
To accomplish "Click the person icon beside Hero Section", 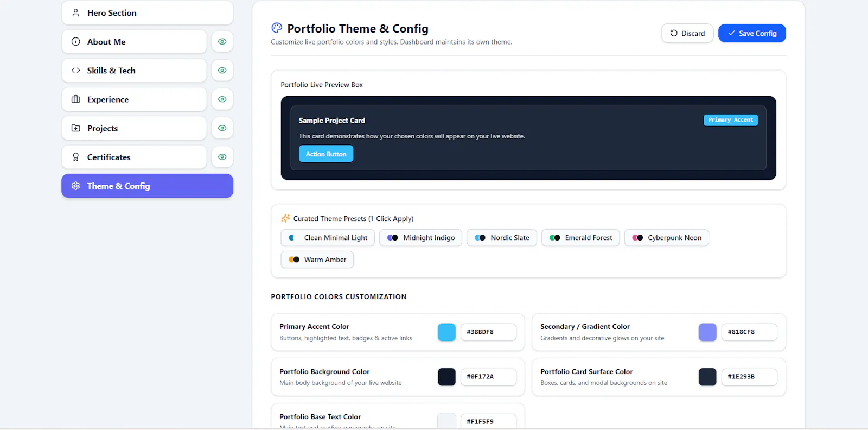I will coord(76,12).
